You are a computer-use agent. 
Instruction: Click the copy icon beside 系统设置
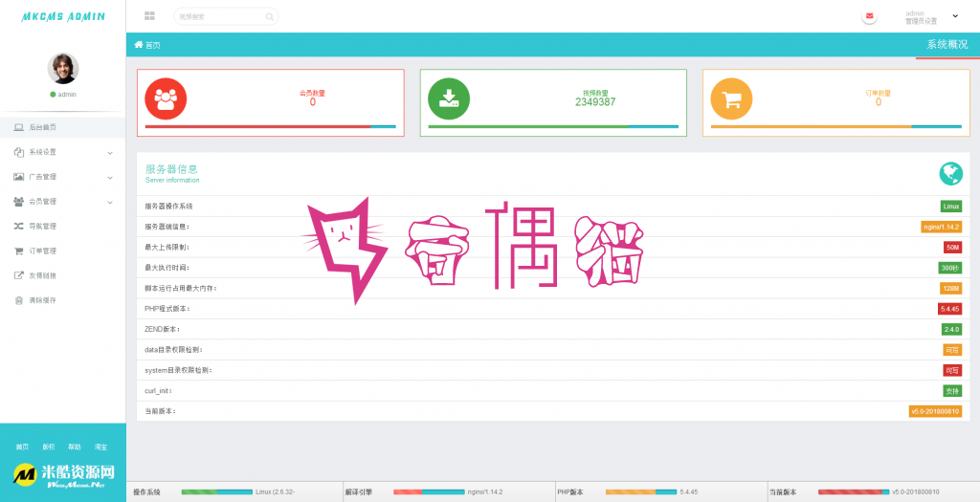[19, 152]
